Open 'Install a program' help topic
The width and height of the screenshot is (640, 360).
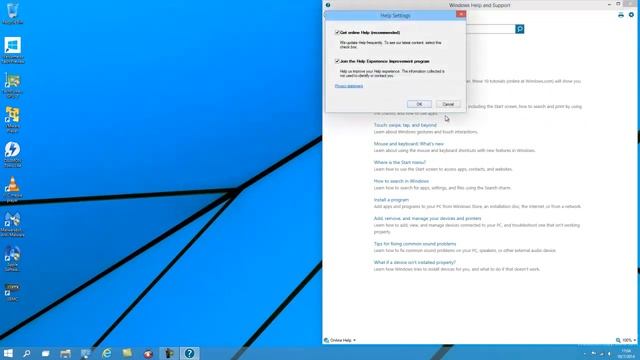pyautogui.click(x=391, y=200)
